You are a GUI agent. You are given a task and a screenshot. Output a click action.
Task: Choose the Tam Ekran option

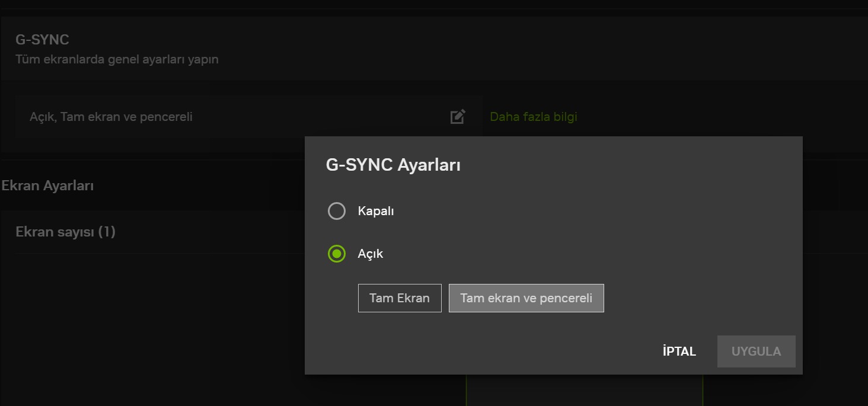[400, 298]
